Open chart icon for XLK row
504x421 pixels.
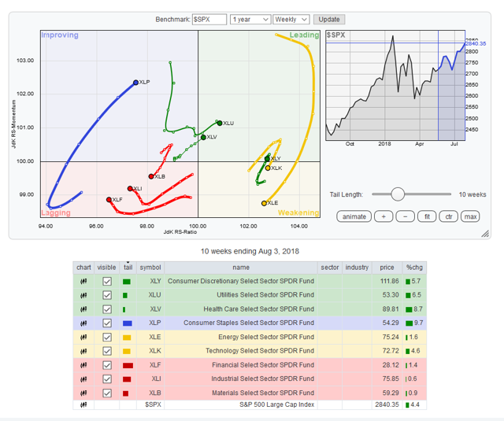pos(83,351)
